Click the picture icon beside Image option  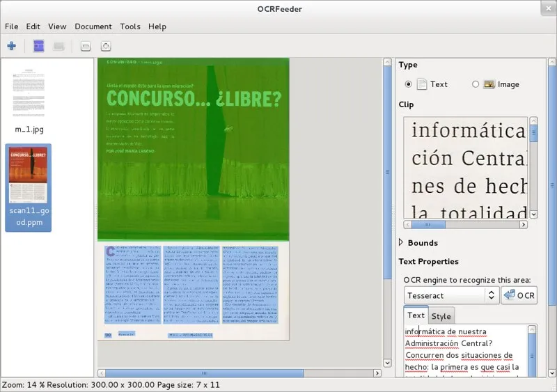click(x=489, y=84)
